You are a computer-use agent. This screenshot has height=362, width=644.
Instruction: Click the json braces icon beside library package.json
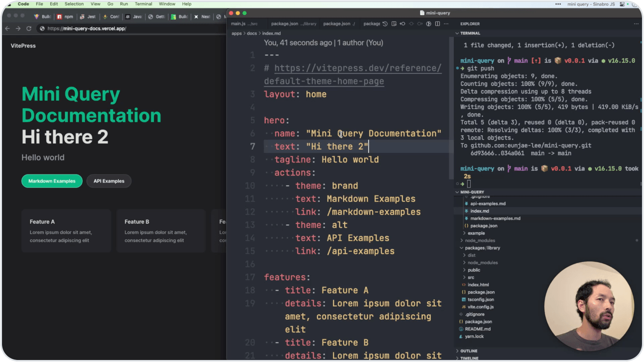(463, 292)
